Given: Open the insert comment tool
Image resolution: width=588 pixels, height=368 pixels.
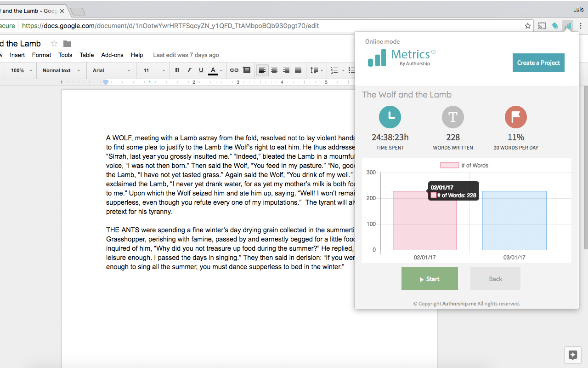Looking at the screenshot, I should coord(246,70).
